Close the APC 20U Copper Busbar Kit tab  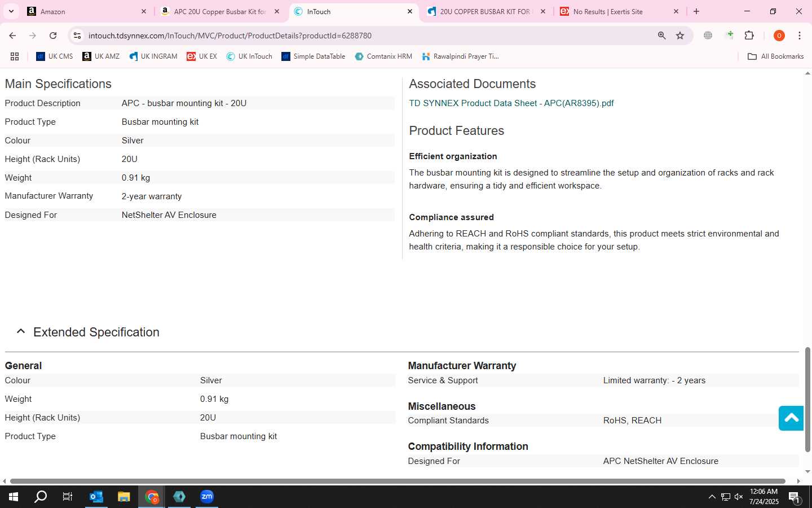tap(277, 11)
